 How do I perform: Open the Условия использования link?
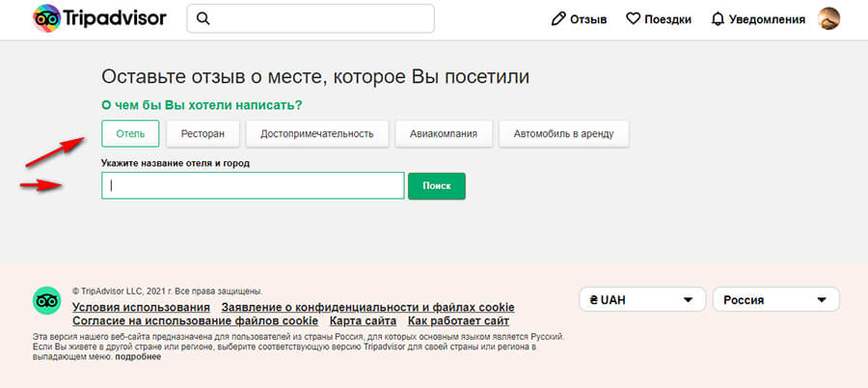pyautogui.click(x=141, y=307)
